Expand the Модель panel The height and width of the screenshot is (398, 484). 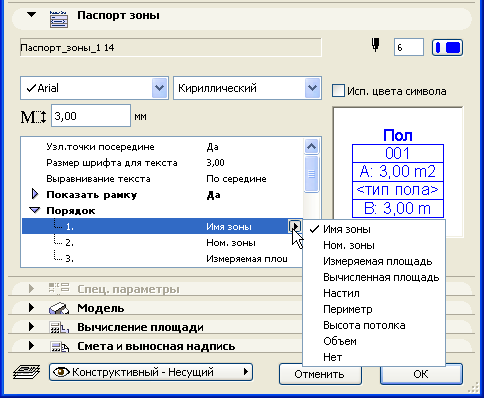point(31,308)
